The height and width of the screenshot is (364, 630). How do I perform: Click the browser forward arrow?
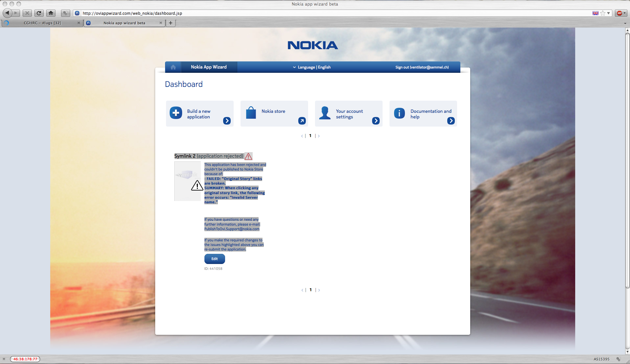16,13
